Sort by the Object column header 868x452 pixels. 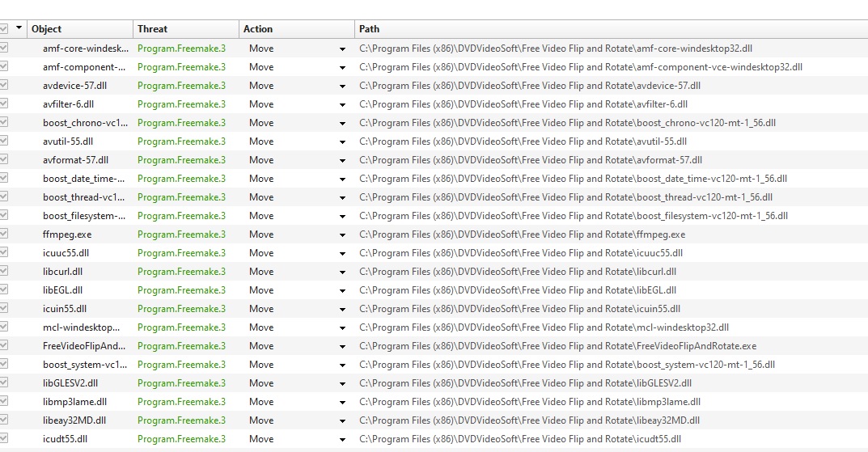pyautogui.click(x=81, y=29)
